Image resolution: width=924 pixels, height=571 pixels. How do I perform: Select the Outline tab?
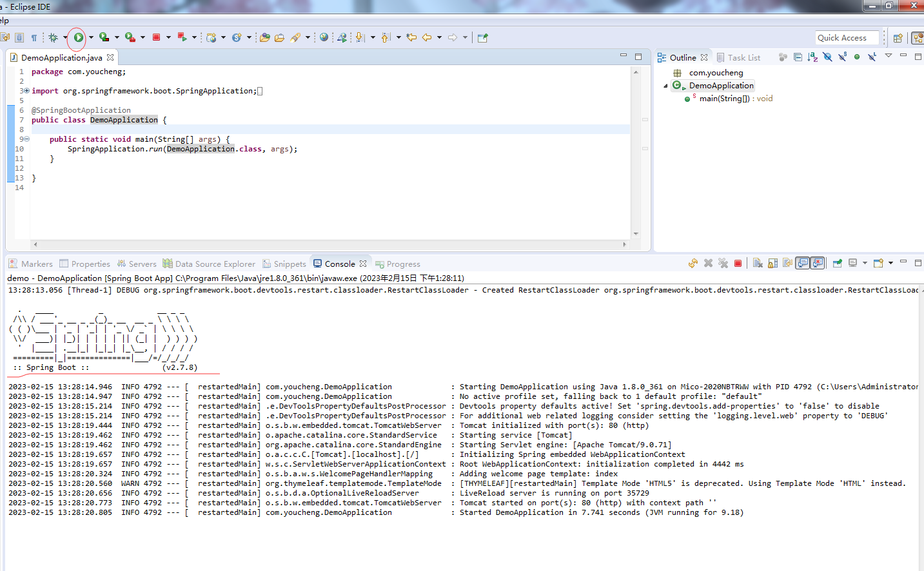pyautogui.click(x=683, y=57)
